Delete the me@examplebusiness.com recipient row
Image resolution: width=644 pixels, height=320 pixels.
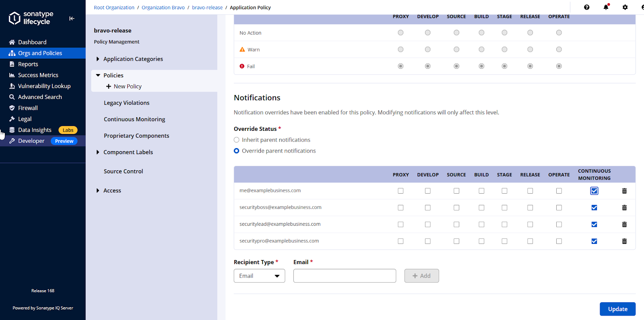[x=624, y=191]
